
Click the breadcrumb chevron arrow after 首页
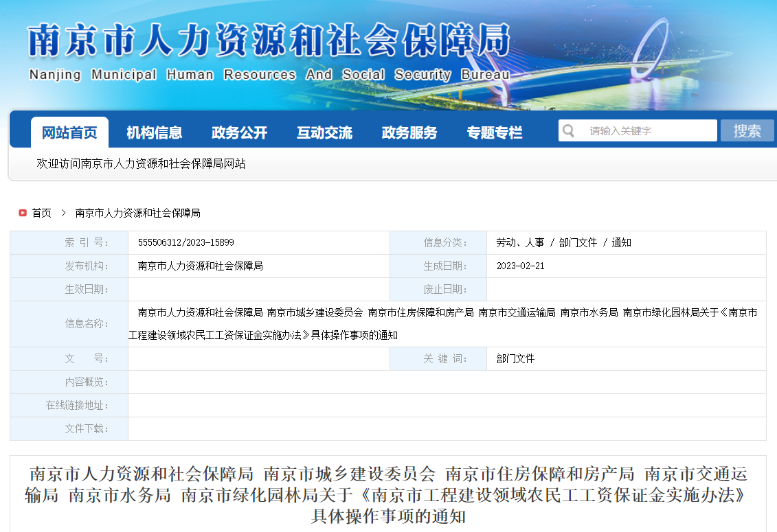coord(63,213)
